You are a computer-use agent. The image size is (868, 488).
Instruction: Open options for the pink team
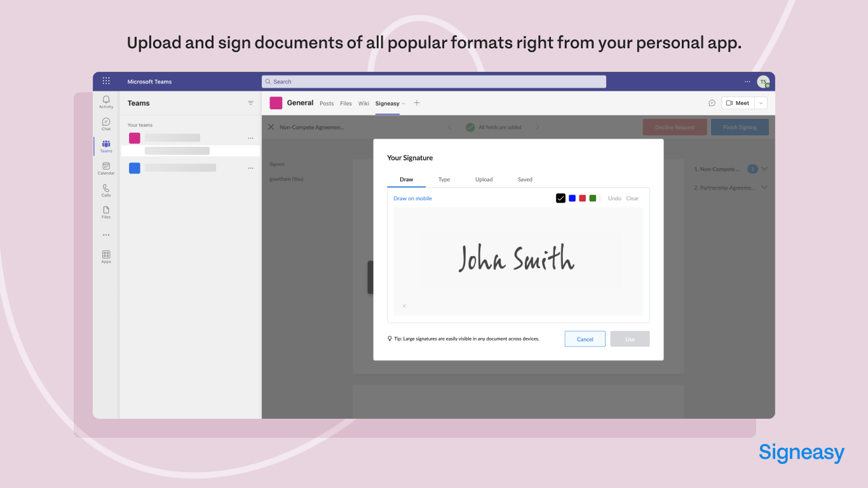[250, 138]
